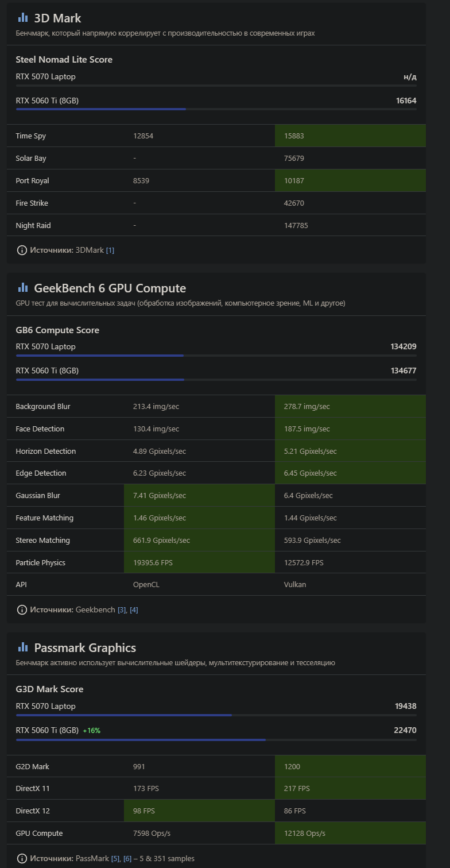Click the RTX 5060 Ti G3D Mark bar
The height and width of the screenshot is (868, 450).
pos(216,739)
